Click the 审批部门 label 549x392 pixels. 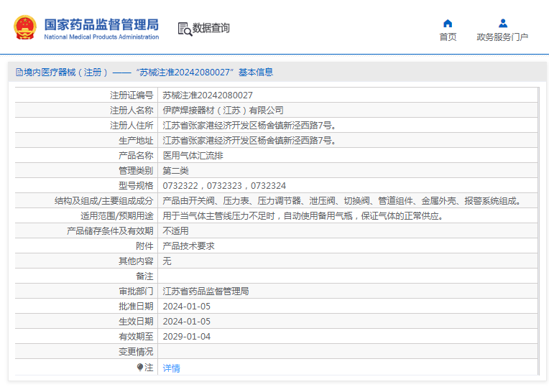click(136, 291)
